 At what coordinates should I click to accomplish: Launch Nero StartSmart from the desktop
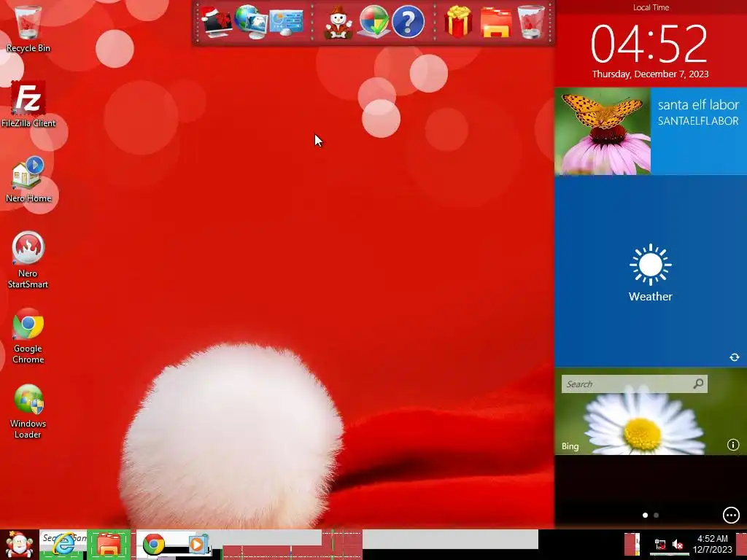coord(28,260)
